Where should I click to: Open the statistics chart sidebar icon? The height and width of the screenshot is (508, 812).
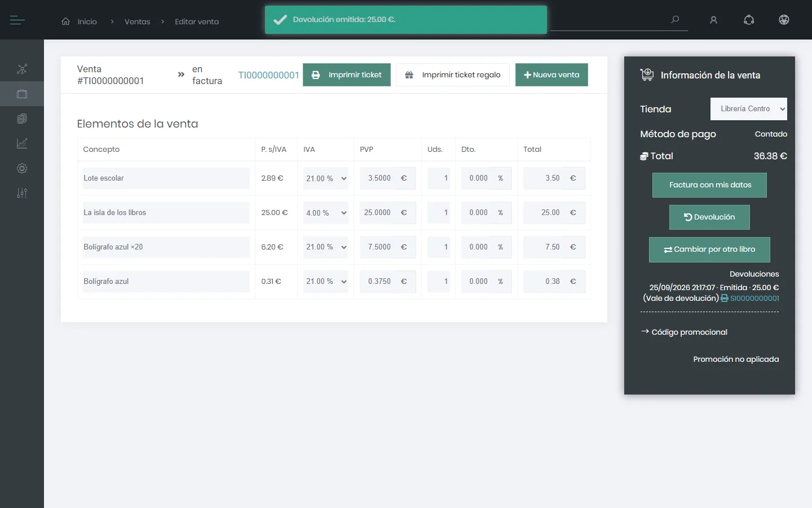coord(22,143)
